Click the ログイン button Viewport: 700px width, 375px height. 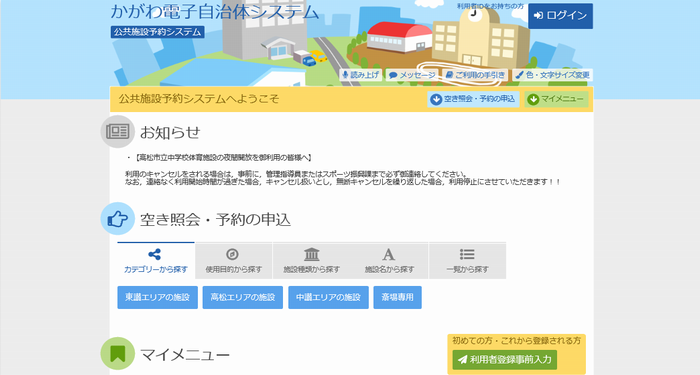[x=560, y=16]
